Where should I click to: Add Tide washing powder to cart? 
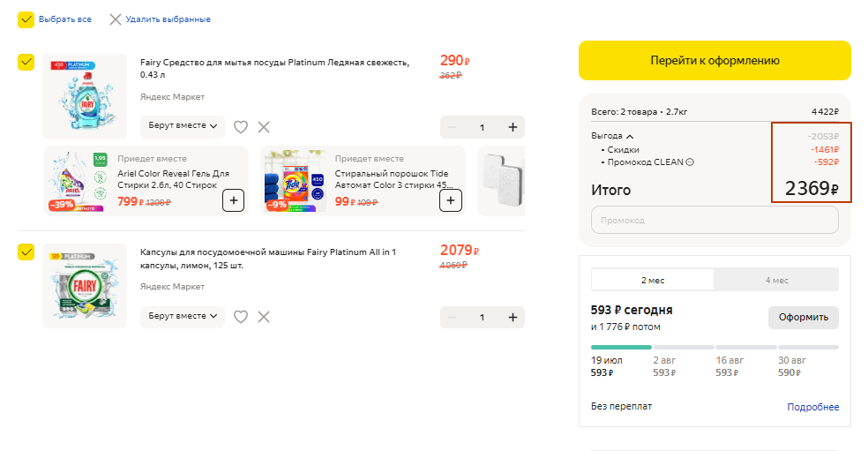(450, 200)
